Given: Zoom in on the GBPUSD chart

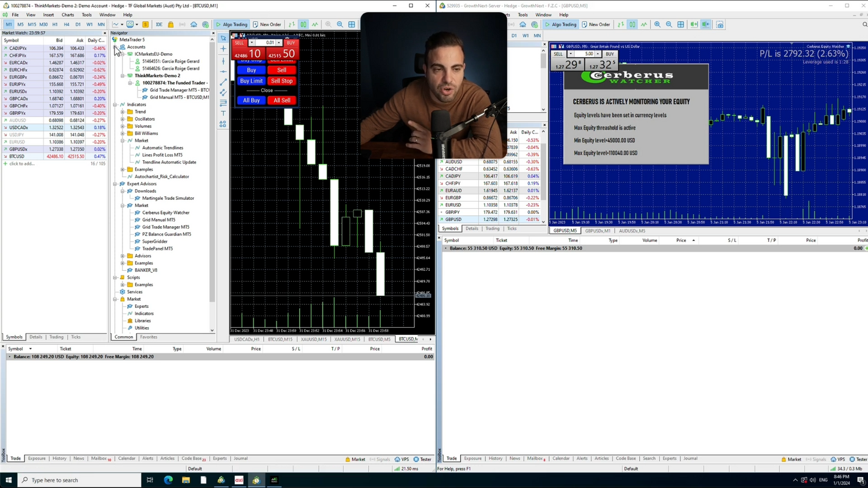Looking at the screenshot, I should pyautogui.click(x=657, y=25).
